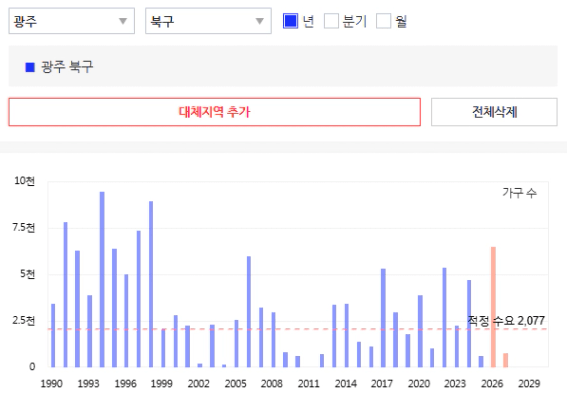Select the 광주 북구 legend label

[x=67, y=67]
